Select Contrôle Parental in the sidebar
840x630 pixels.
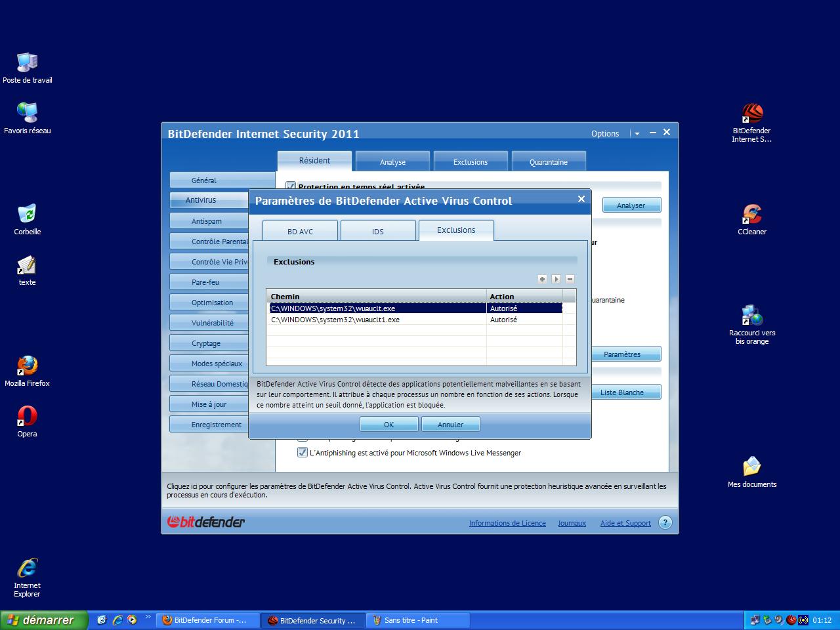point(209,241)
